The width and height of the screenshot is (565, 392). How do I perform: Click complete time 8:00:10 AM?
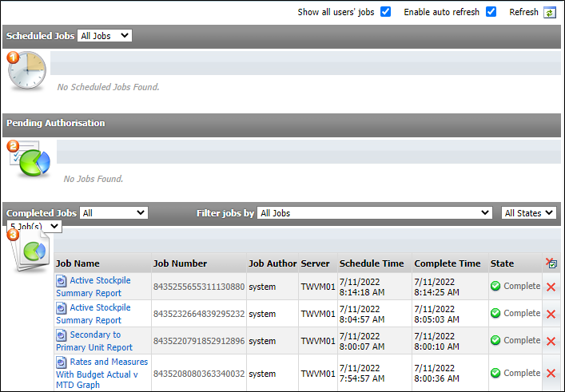coord(436,346)
